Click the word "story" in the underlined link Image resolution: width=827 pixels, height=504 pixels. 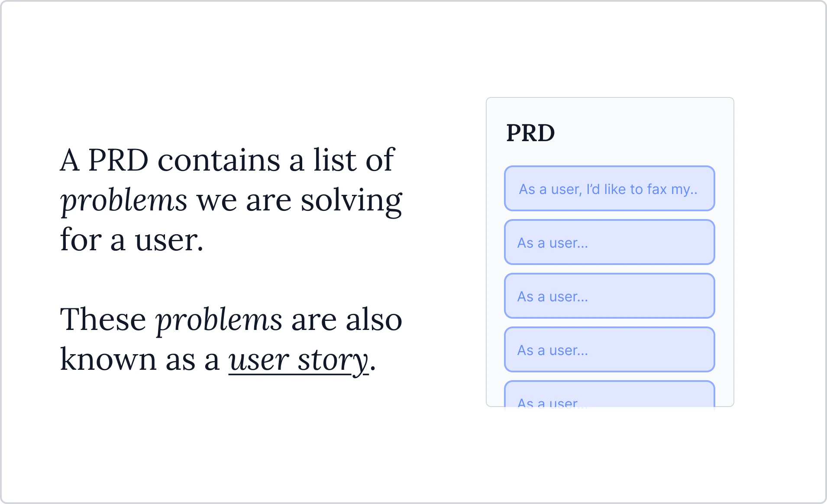tap(333, 360)
